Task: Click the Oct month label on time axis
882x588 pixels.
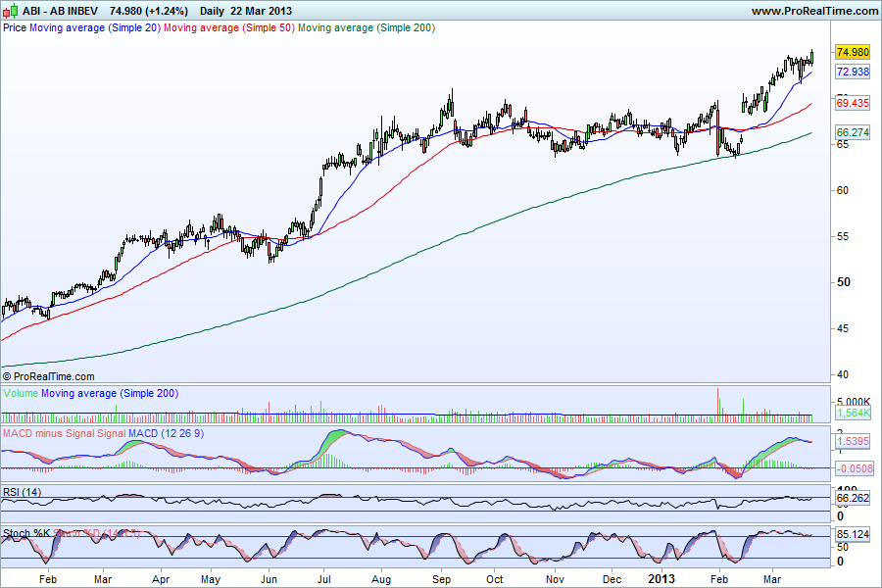Action: 495,579
